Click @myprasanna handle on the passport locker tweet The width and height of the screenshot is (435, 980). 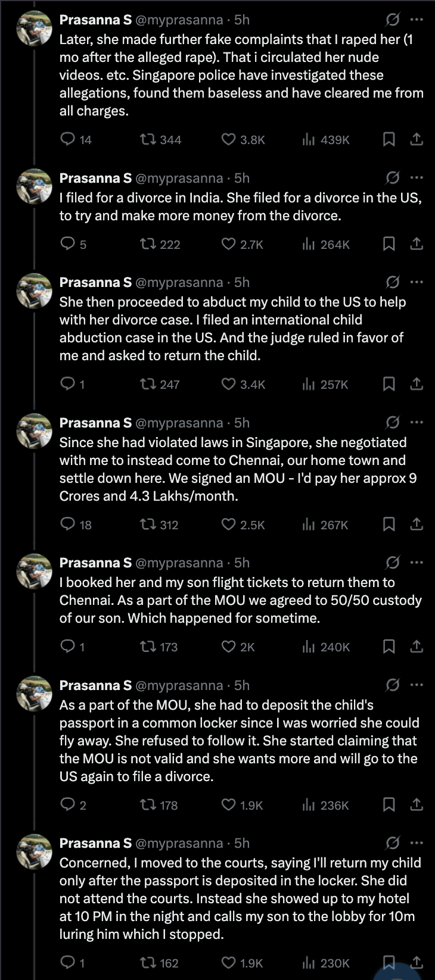(x=179, y=685)
